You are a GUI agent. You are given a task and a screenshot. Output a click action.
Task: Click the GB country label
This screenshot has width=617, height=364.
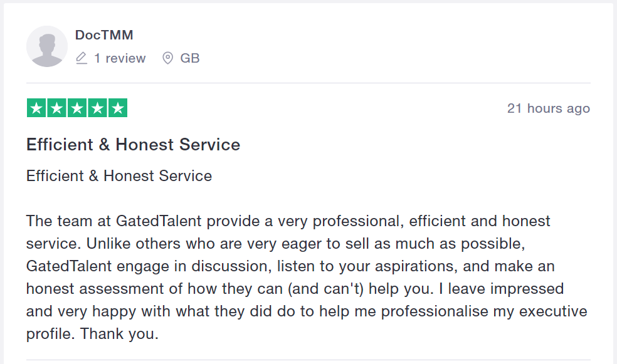click(189, 58)
